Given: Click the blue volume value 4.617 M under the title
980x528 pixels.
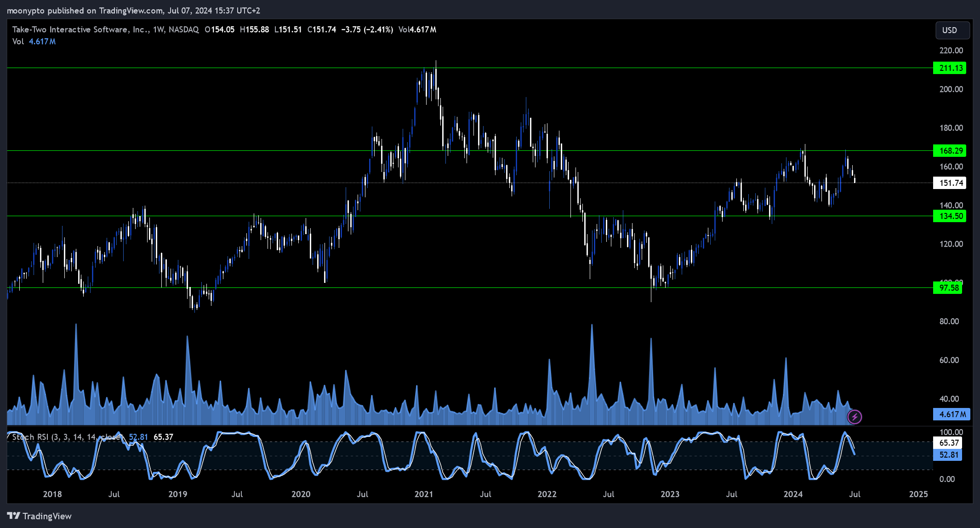Looking at the screenshot, I should 42,41.
